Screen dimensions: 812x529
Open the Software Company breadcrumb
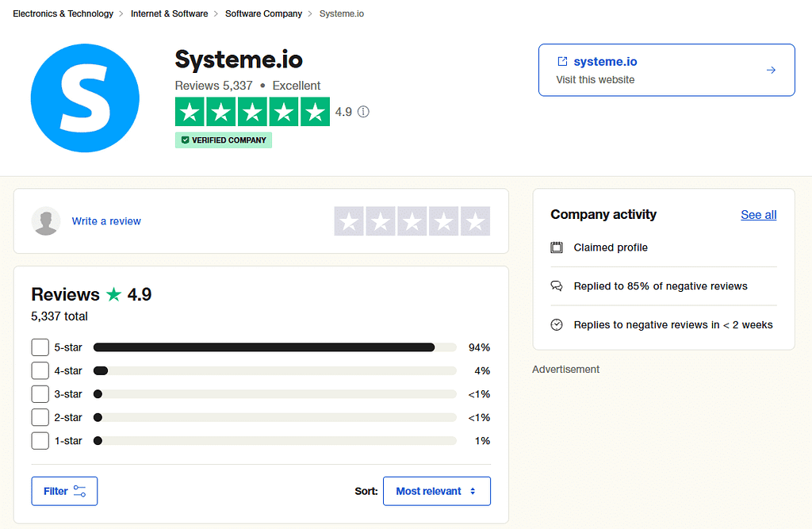click(x=263, y=13)
